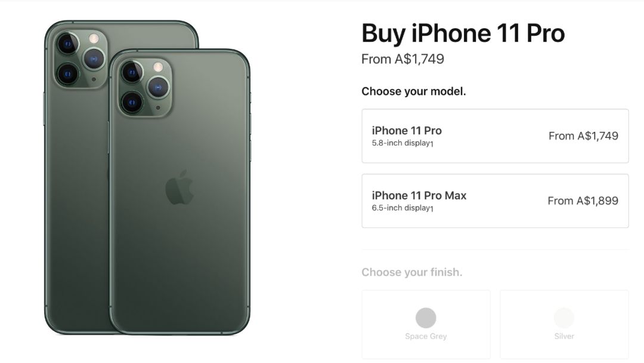The height and width of the screenshot is (363, 644).
Task: Select the iPhone 11 Pro model option
Action: click(x=495, y=136)
